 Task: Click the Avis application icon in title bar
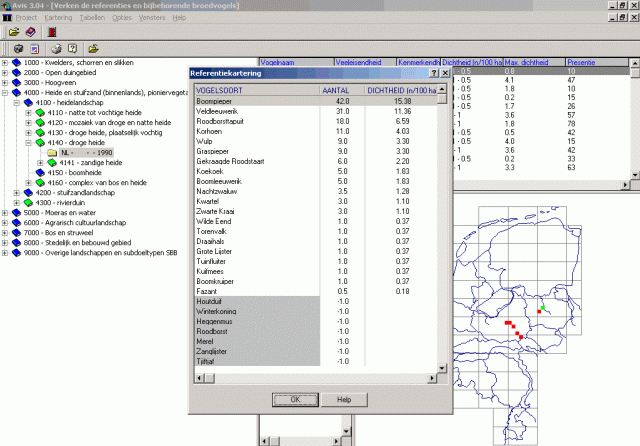click(x=6, y=6)
